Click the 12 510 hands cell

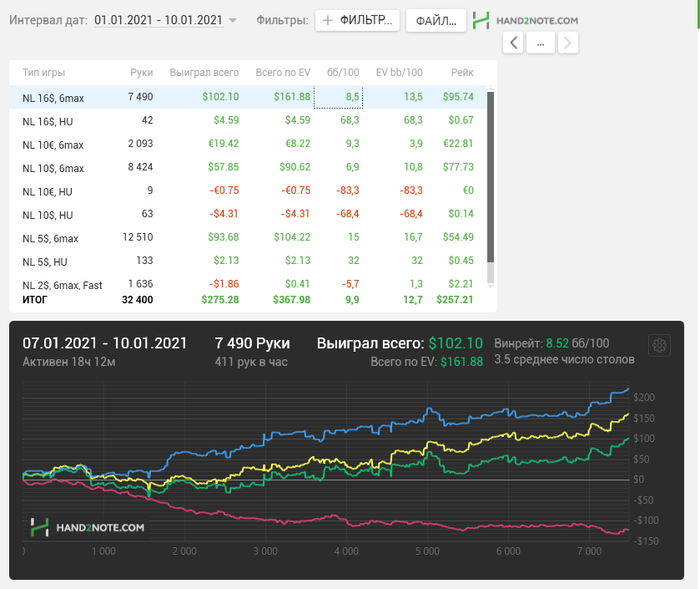(138, 237)
